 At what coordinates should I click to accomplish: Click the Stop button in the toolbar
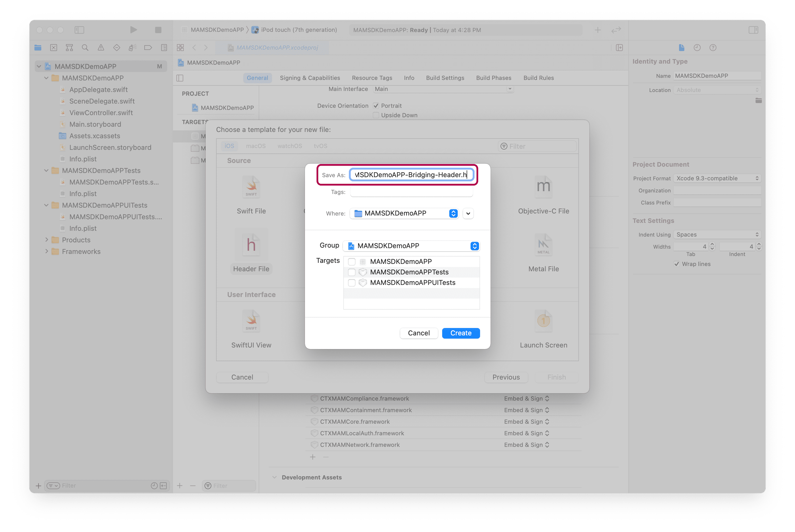click(158, 30)
